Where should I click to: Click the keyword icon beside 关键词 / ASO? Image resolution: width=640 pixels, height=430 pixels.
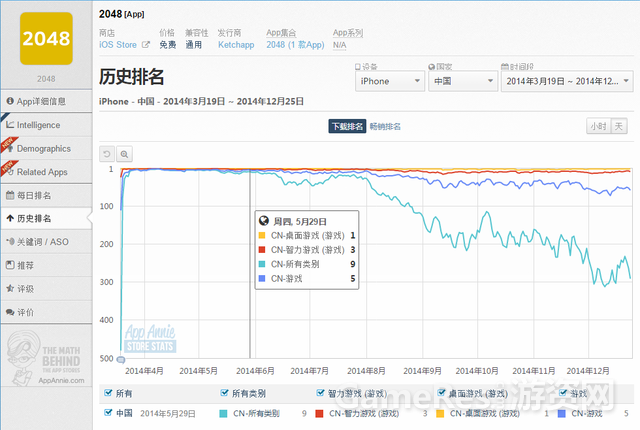10,242
